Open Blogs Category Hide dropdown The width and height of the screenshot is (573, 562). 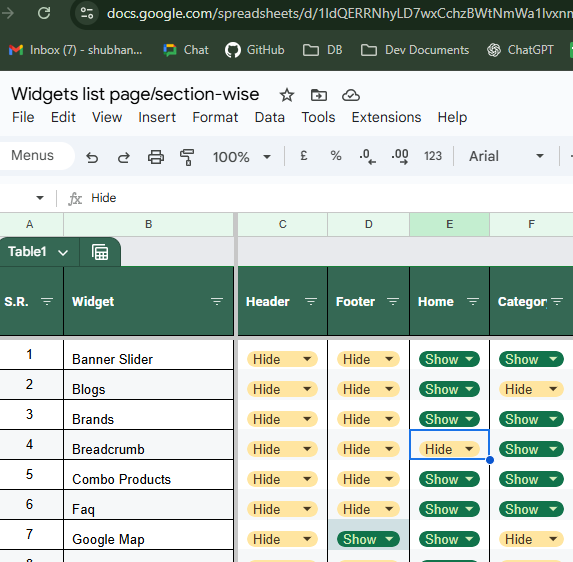pos(531,389)
